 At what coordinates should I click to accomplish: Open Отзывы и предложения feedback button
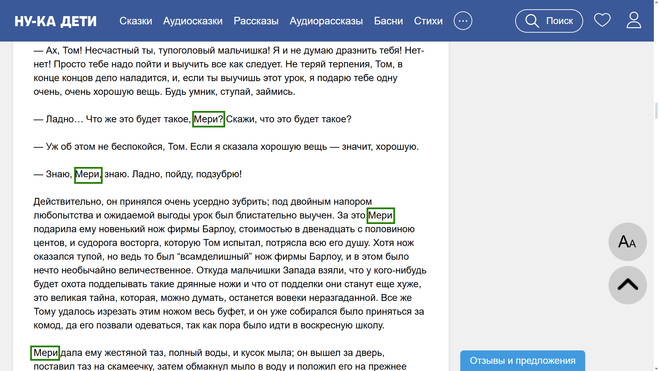(x=522, y=360)
